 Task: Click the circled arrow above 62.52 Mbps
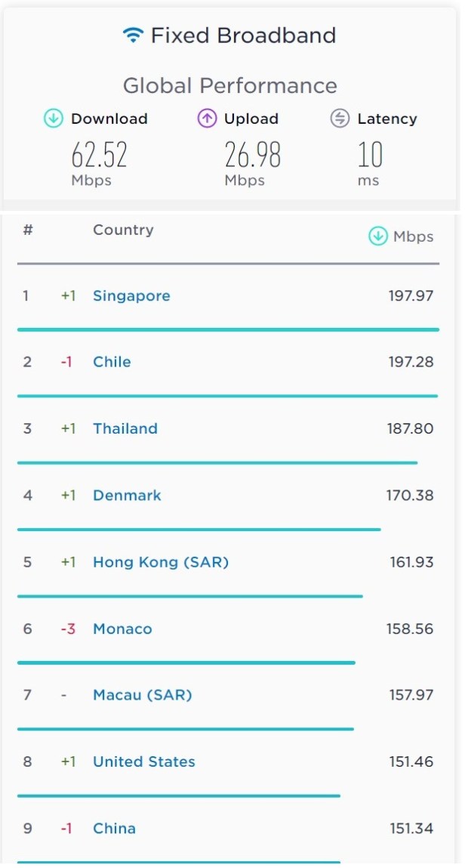pyautogui.click(x=51, y=119)
